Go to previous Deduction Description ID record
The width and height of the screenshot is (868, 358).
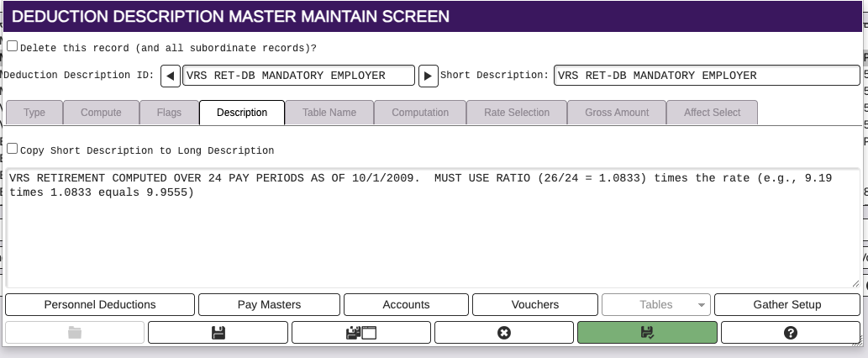pyautogui.click(x=170, y=76)
